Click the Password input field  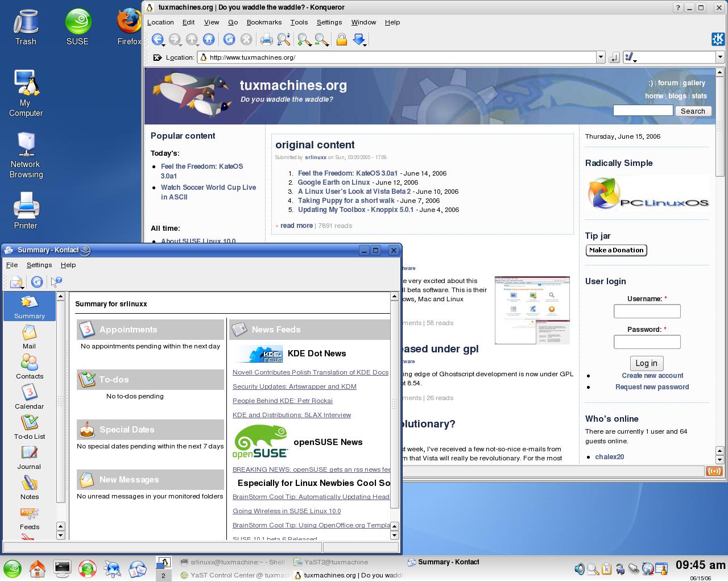pos(647,342)
